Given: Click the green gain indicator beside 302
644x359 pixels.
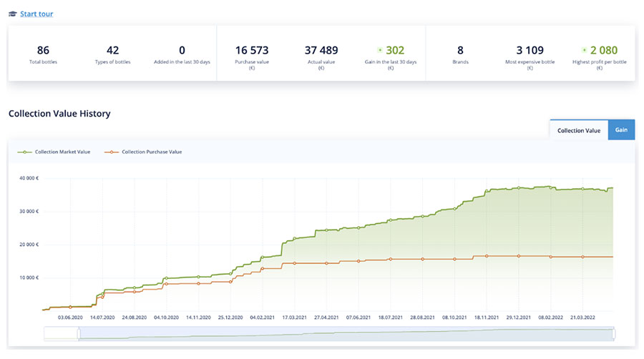Looking at the screenshot, I should 380,50.
